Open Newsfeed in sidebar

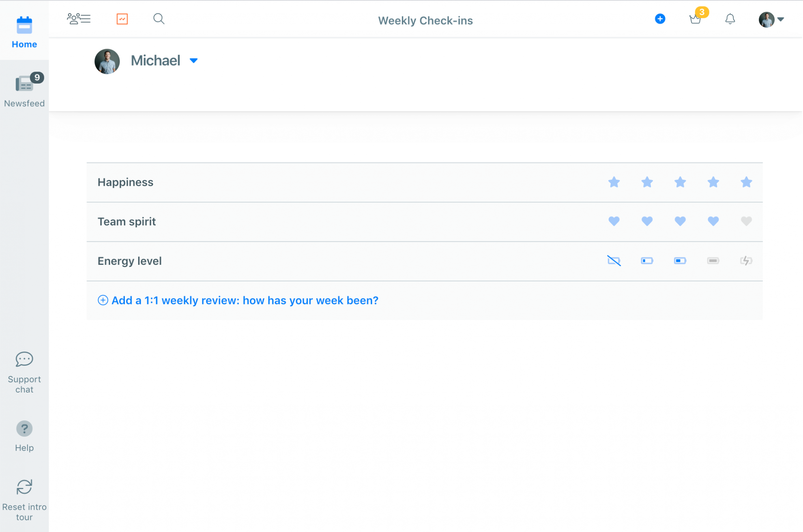pos(24,91)
